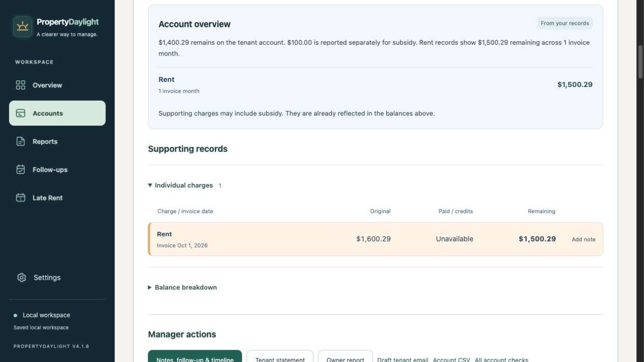Open the Tenant statement action

coord(280,356)
